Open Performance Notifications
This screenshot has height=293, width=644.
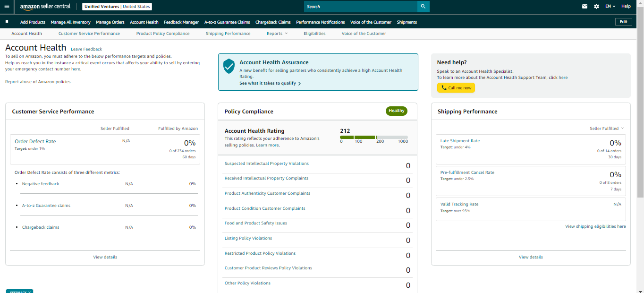[320, 22]
